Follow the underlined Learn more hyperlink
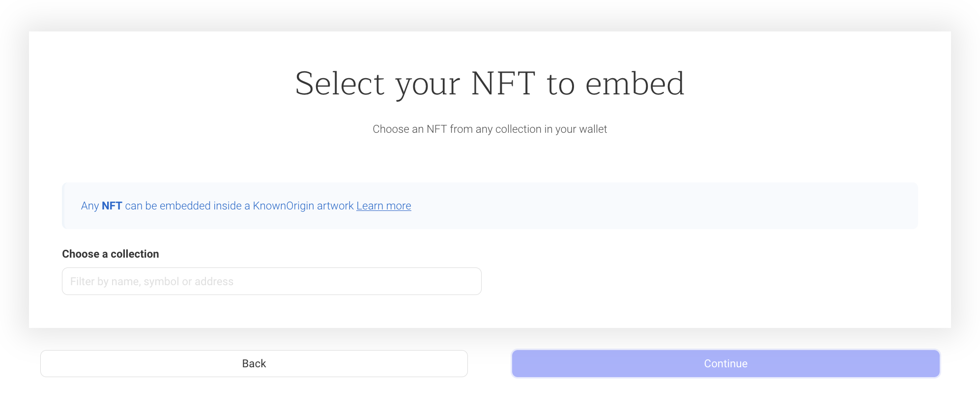 click(x=384, y=206)
